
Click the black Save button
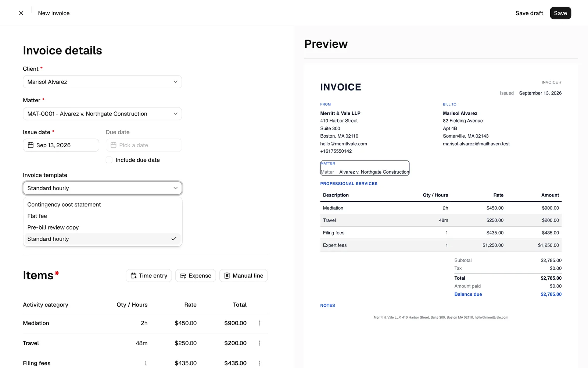(x=560, y=13)
